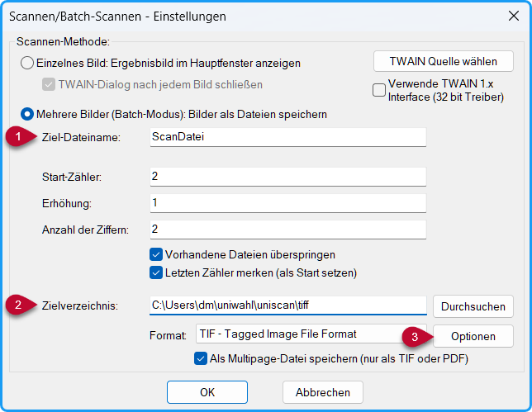
Task: Uncheck Vorhandene Dateien überspringen
Action: pyautogui.click(x=156, y=254)
